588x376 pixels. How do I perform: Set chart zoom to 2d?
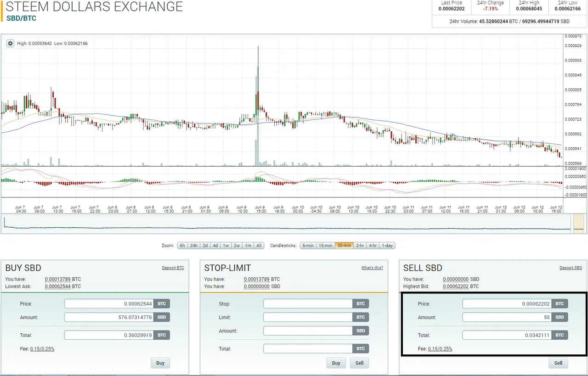point(205,246)
